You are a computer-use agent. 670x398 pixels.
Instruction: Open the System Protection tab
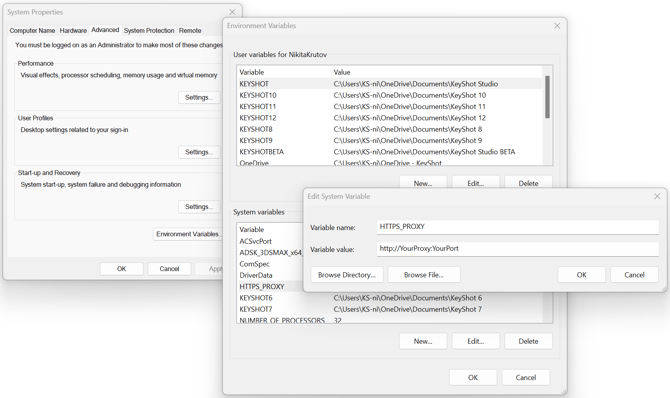point(149,30)
